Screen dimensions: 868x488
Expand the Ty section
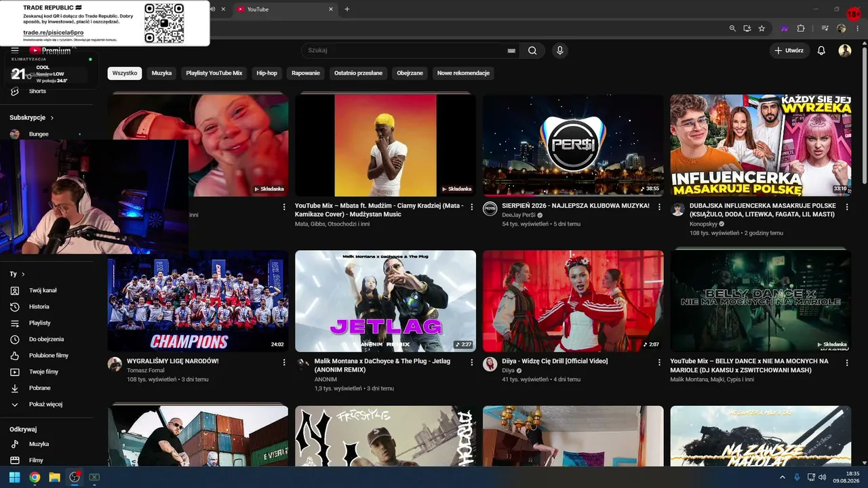(18, 274)
